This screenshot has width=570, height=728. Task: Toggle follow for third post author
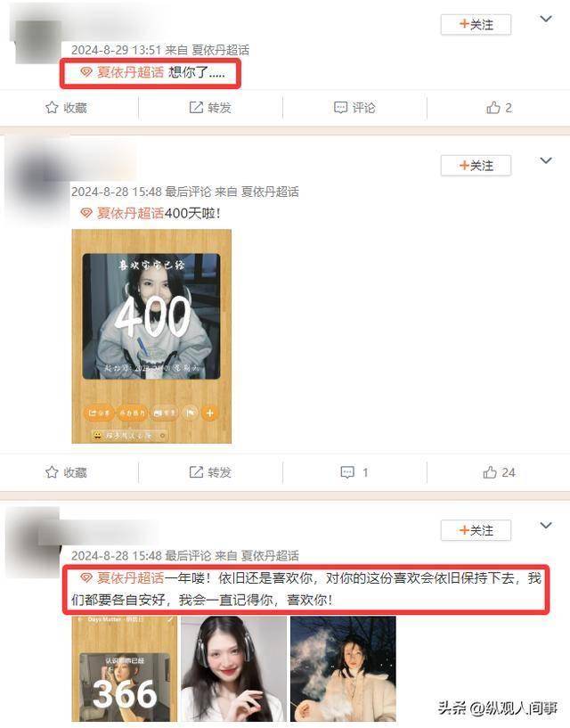[x=476, y=530]
